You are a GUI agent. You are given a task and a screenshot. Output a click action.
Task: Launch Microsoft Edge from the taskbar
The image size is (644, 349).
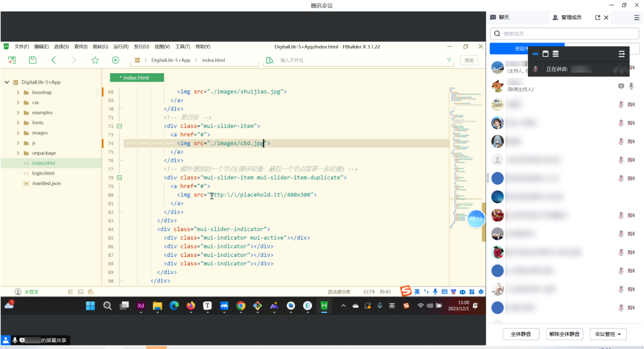174,306
